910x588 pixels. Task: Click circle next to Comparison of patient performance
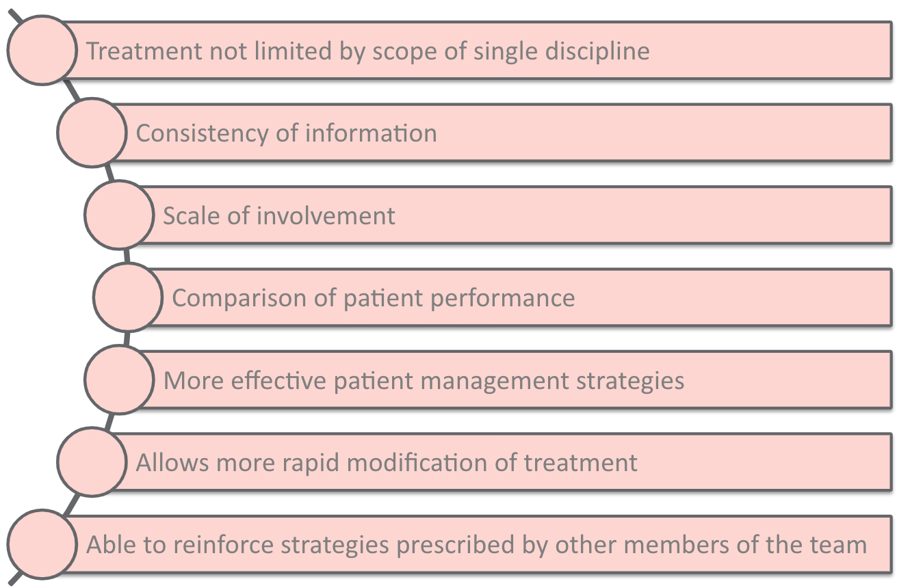128,297
